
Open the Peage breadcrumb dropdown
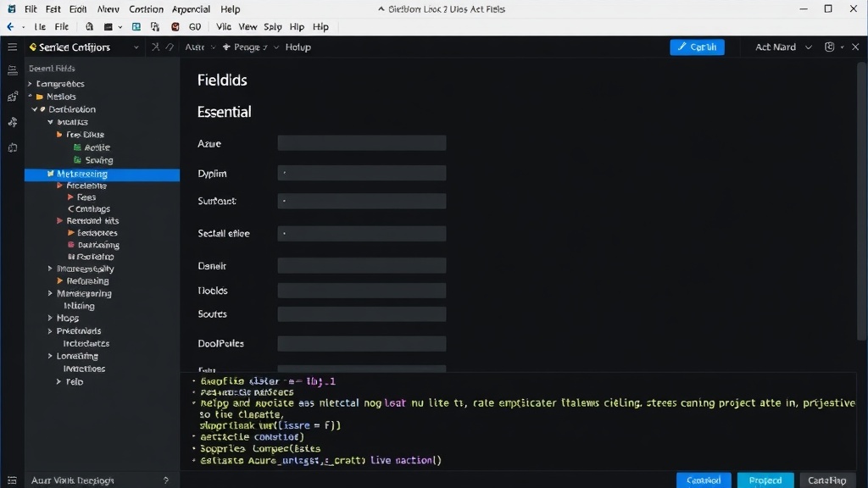click(x=275, y=47)
